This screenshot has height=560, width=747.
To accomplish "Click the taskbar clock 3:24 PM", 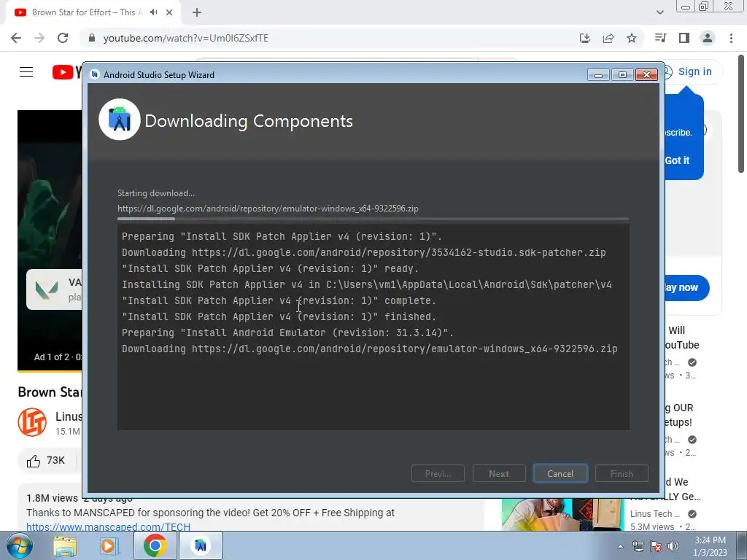I will (710, 546).
